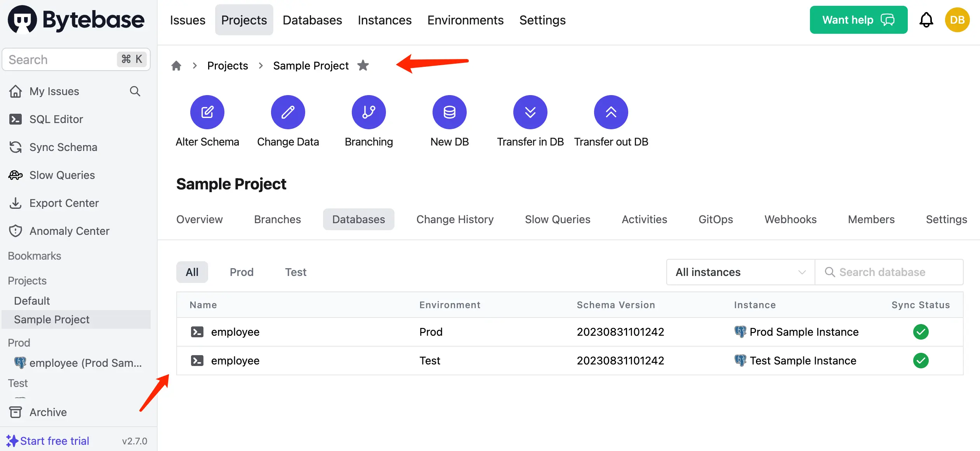Click SQL editor icon for Test employee row
Viewport: 980px width, 451px height.
tap(197, 361)
